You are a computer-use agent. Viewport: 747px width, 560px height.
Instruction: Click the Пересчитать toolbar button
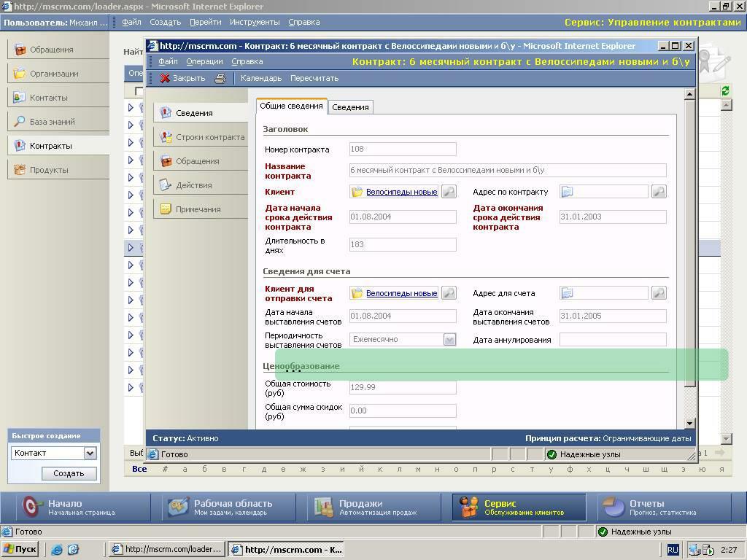pos(314,79)
